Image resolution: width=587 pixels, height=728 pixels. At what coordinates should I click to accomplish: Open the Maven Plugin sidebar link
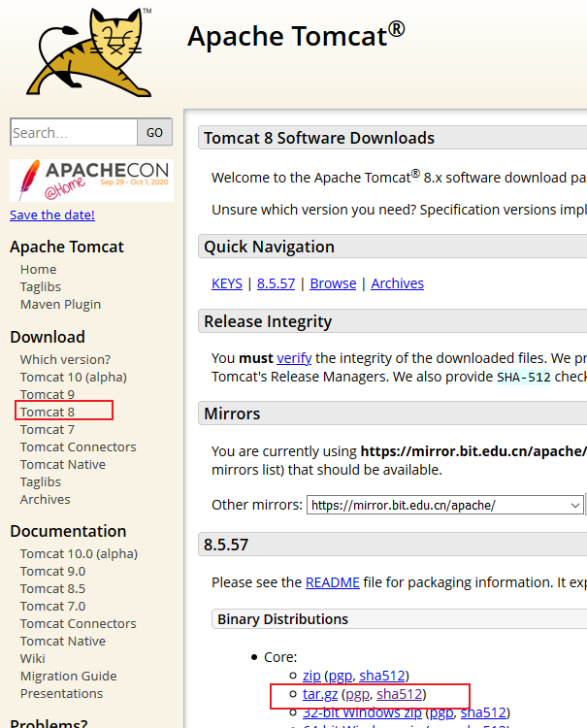point(60,305)
